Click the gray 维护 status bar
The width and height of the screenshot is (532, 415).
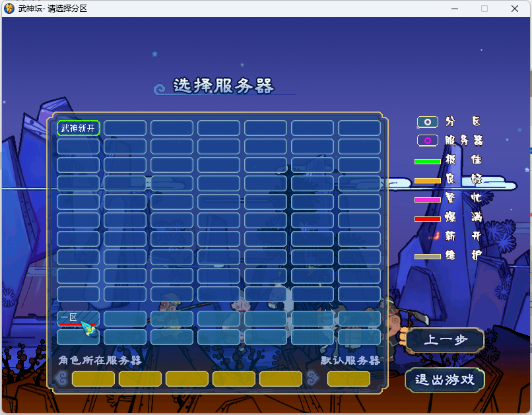427,256
